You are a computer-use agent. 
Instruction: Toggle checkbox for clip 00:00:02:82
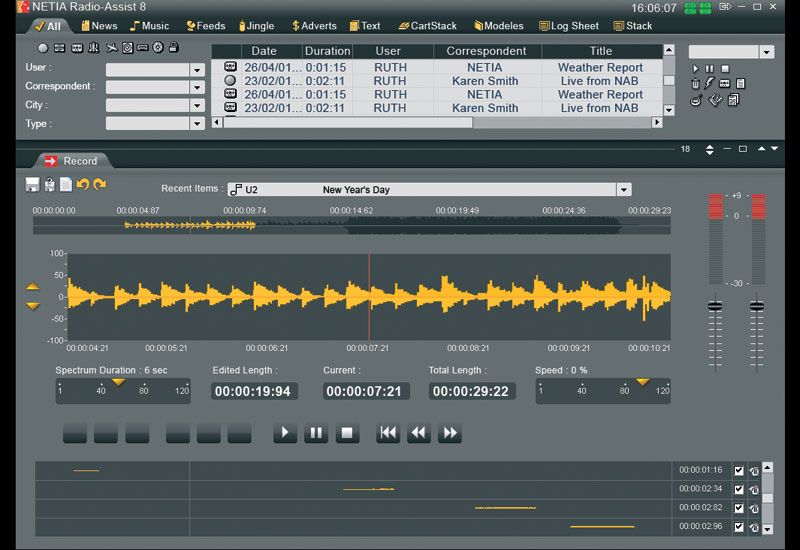coord(738,508)
